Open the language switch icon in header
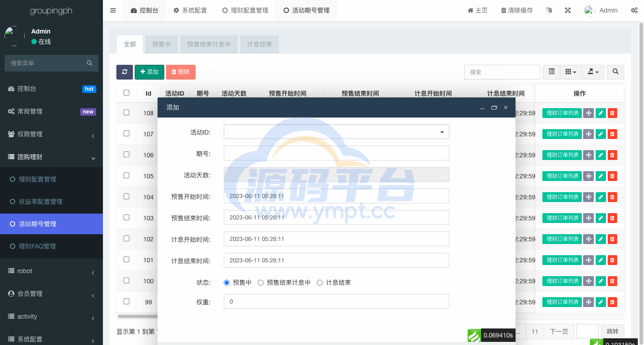Viewport: 644px width, 345px height. [549, 10]
